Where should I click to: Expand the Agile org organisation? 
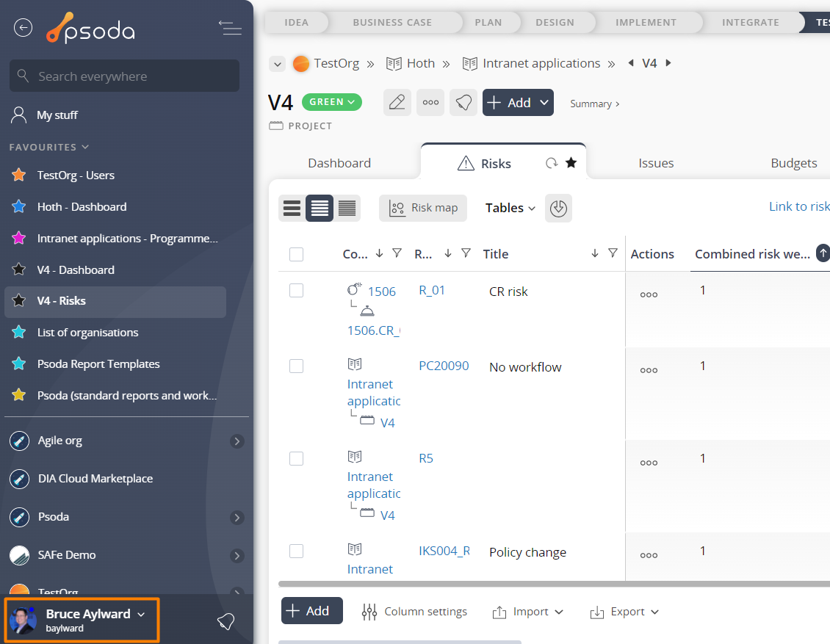pyautogui.click(x=237, y=441)
